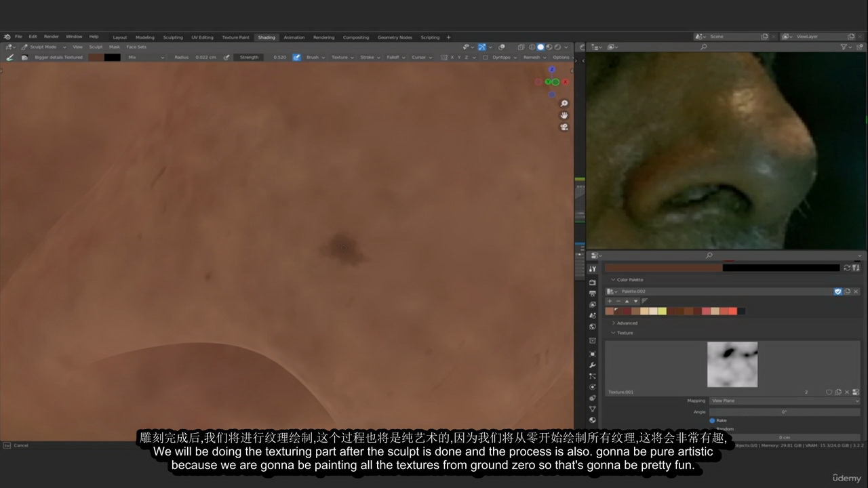Image resolution: width=868 pixels, height=488 pixels.
Task: Swap primary and secondary brush colors
Action: tap(847, 268)
